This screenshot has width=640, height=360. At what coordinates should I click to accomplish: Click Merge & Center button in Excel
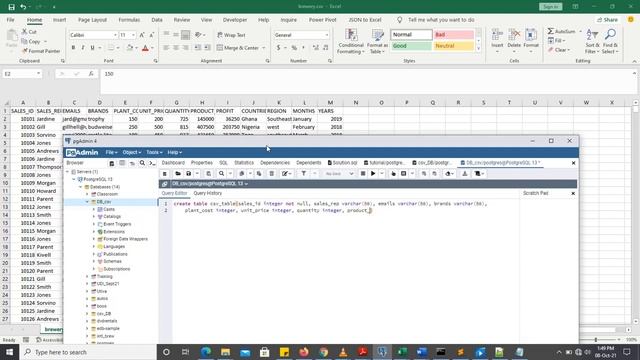(x=240, y=48)
